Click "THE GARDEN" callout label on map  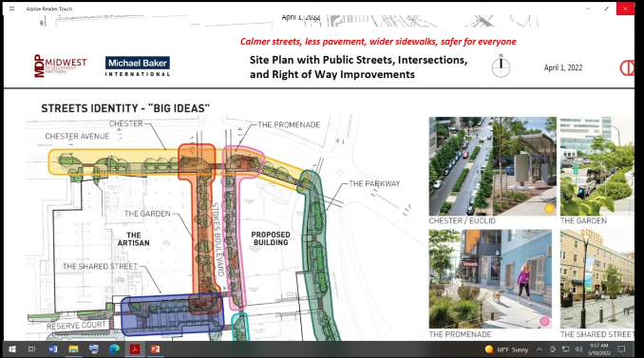tap(147, 214)
